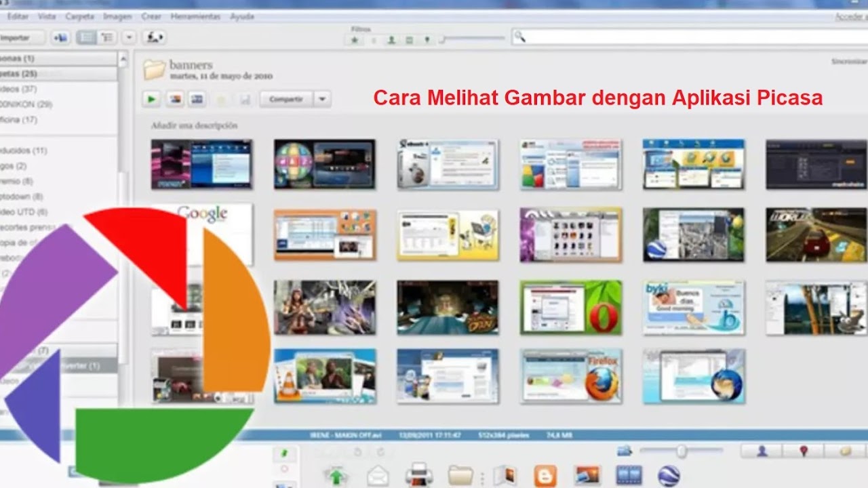Select the VLC cone thumbnail

point(325,376)
